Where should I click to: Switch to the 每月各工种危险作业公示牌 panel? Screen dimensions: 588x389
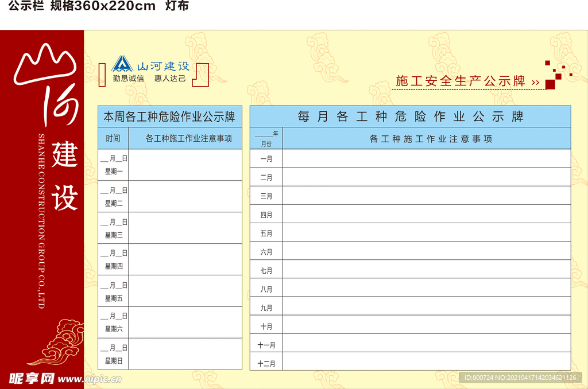(410, 116)
